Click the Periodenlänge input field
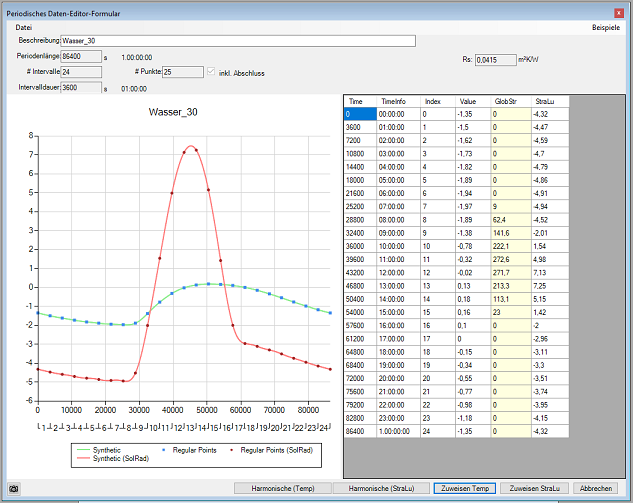 [x=80, y=57]
